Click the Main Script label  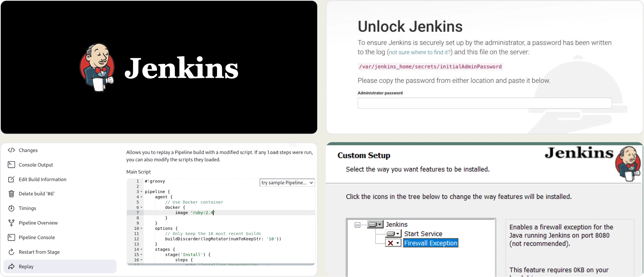coord(138,172)
